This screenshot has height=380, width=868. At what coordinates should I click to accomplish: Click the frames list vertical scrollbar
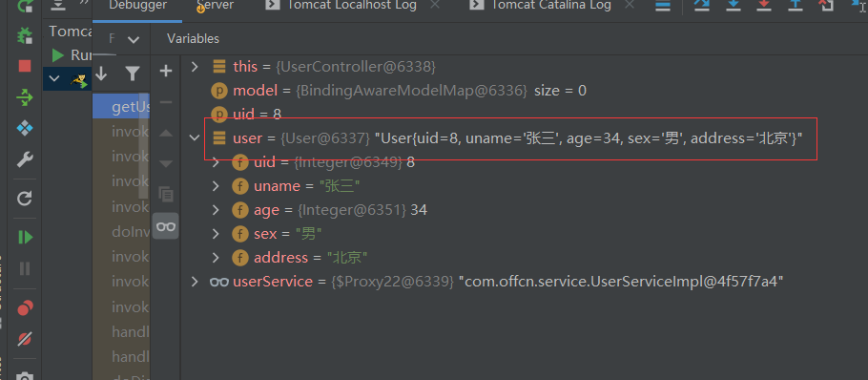144,147
